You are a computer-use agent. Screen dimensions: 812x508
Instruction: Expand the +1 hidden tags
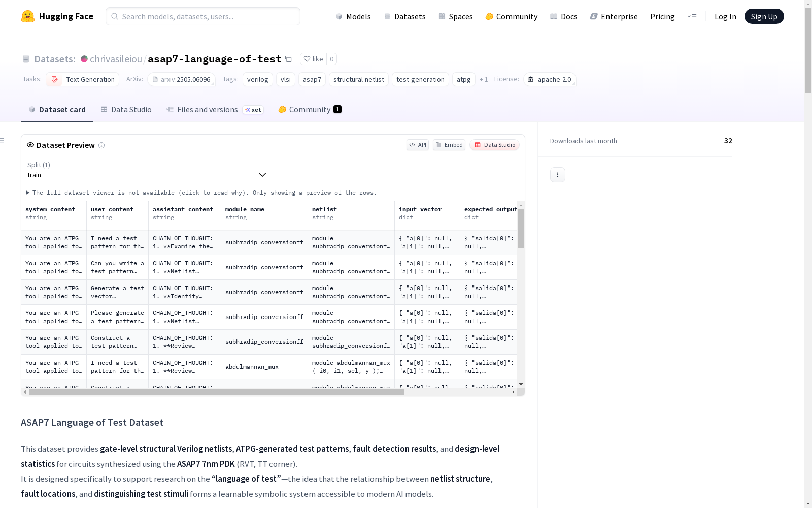(484, 79)
